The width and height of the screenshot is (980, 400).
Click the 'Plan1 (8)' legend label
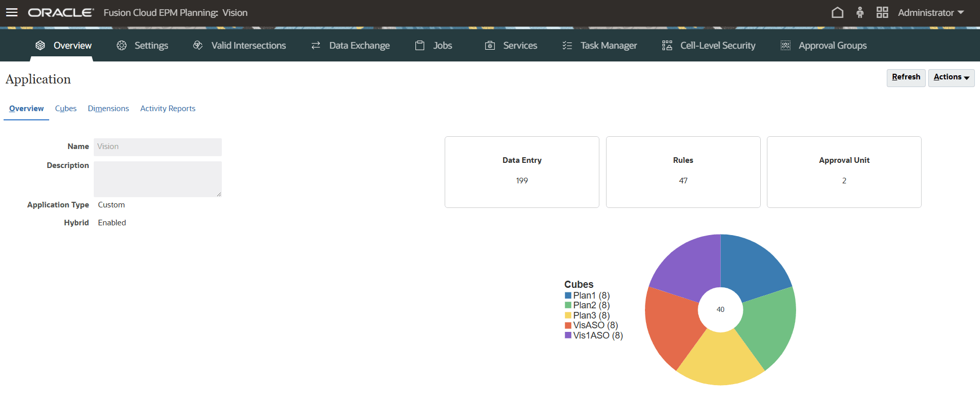pyautogui.click(x=592, y=296)
